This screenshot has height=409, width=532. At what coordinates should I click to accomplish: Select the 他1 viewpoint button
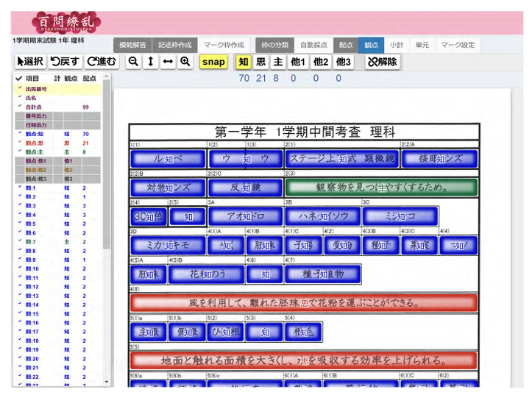click(297, 62)
